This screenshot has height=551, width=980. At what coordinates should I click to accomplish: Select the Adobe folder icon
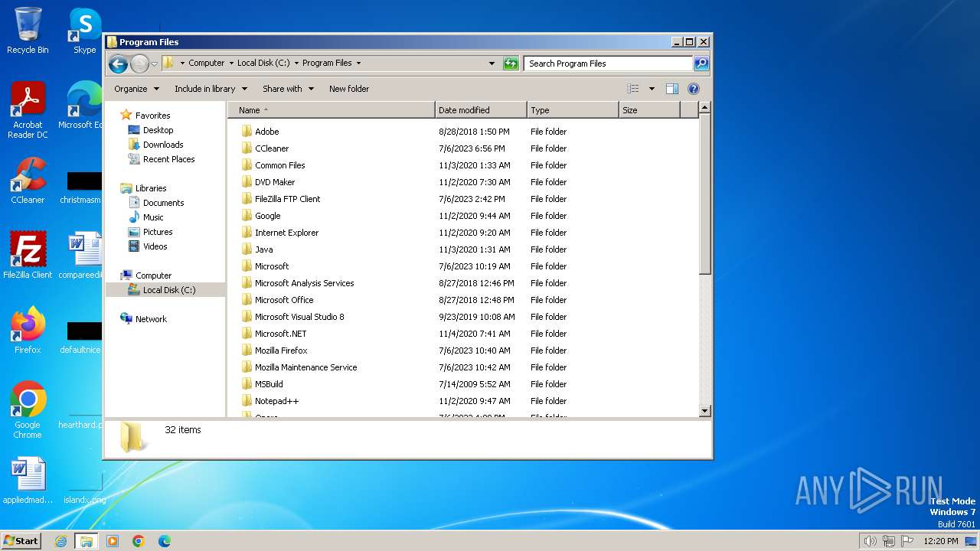coord(247,132)
